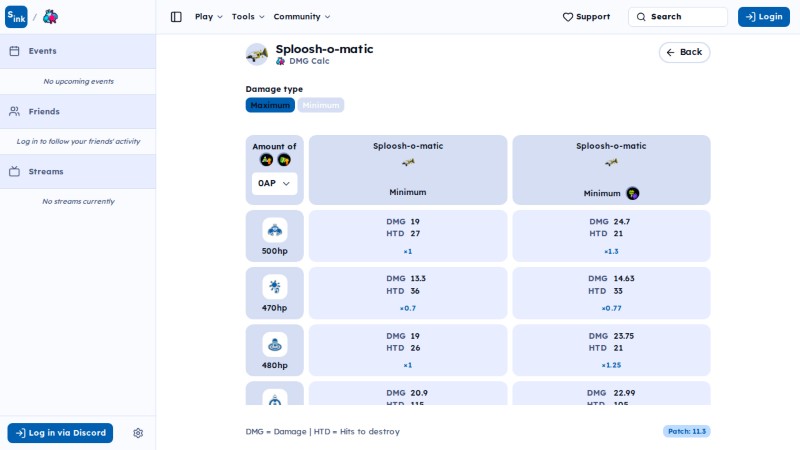The height and width of the screenshot is (450, 800).
Task: Open the Play menu
Action: tap(208, 17)
